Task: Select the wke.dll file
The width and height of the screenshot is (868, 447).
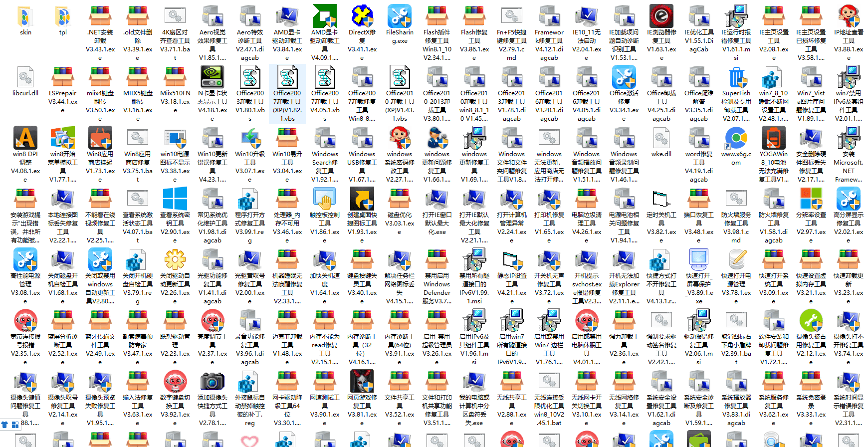Action: (x=661, y=139)
